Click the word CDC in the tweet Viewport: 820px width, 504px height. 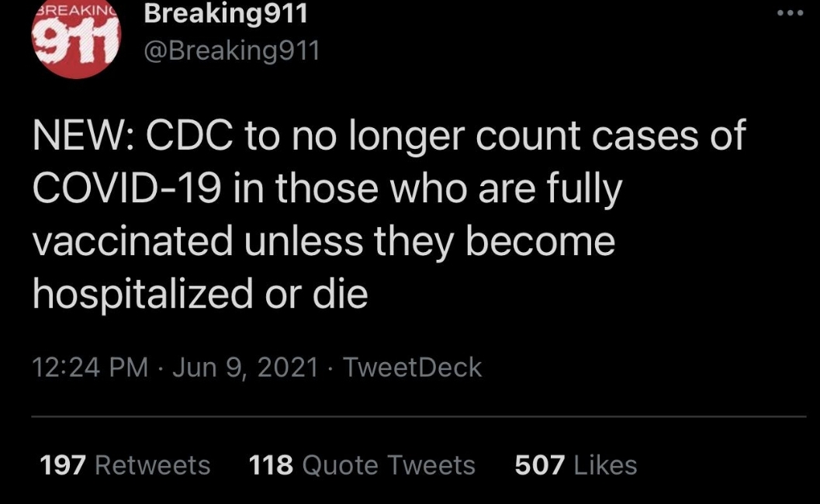point(189,136)
